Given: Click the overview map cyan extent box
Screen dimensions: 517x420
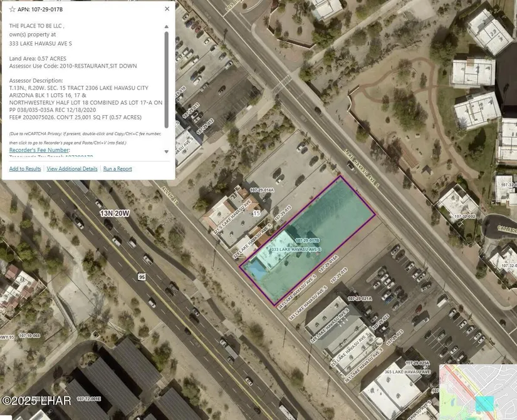Looking at the screenshot, I should pos(484,403).
